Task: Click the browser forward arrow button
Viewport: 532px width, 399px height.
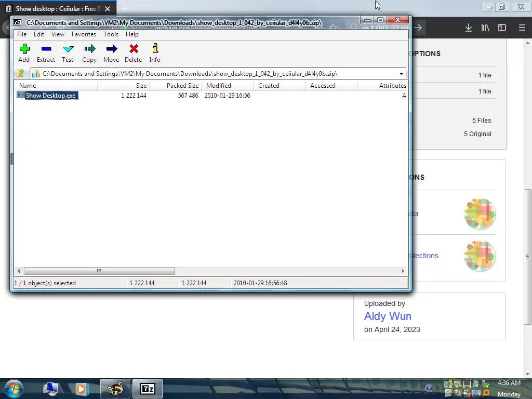Action: tap(418, 28)
